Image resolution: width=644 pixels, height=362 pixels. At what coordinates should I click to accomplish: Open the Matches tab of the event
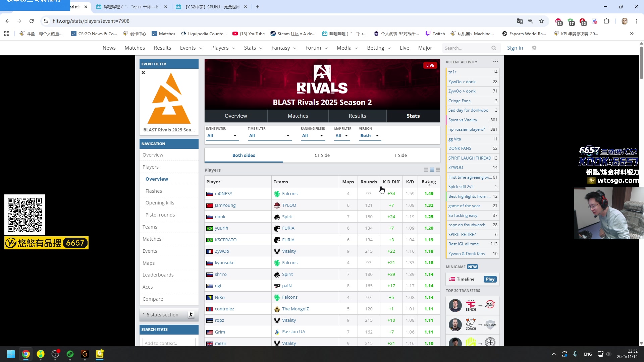[x=298, y=116]
